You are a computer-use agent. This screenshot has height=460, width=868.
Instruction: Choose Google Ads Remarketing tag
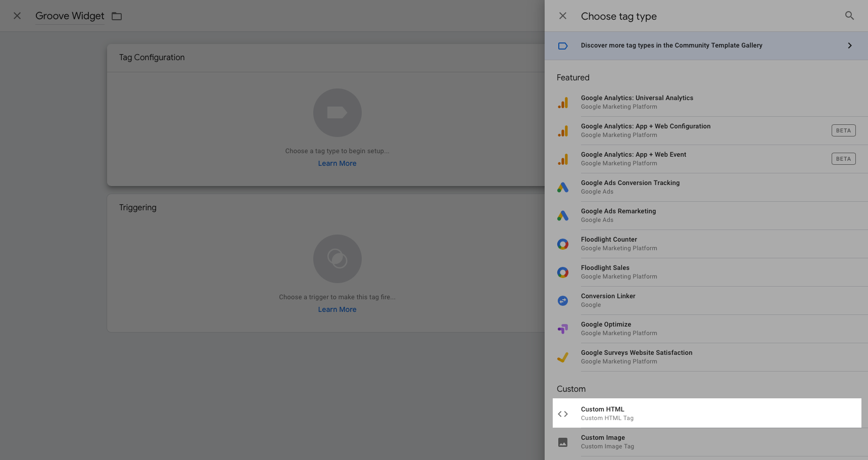point(706,216)
